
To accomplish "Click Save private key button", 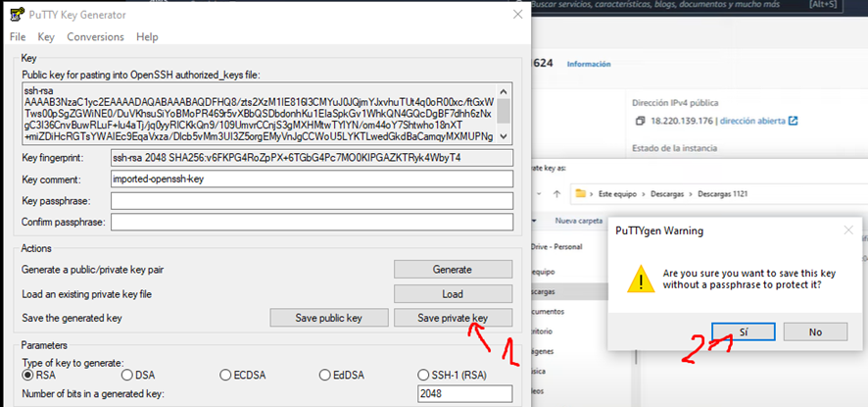I will point(453,318).
